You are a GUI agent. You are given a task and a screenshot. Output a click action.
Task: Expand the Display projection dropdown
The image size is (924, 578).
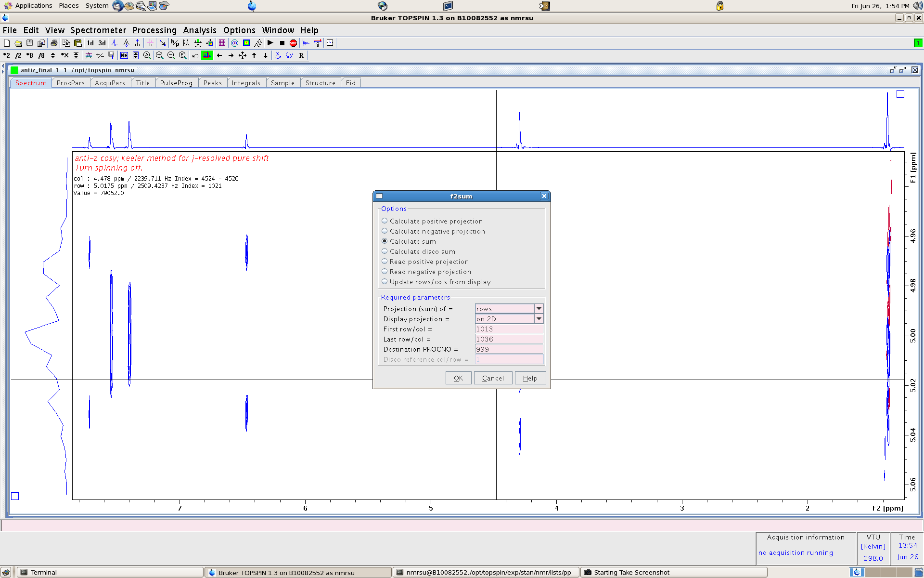(x=539, y=319)
